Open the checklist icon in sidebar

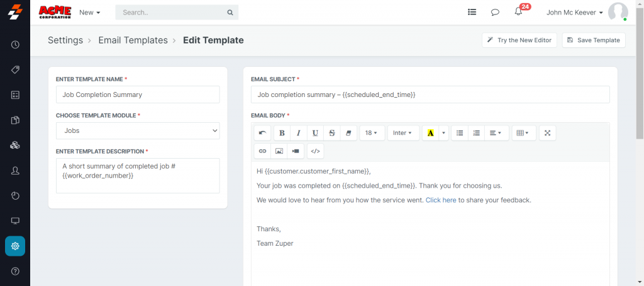15,95
